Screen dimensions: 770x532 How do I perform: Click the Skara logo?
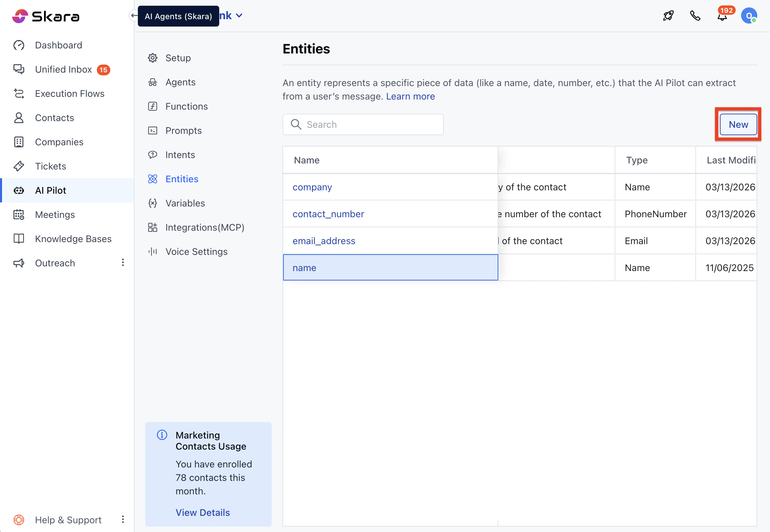coord(46,16)
